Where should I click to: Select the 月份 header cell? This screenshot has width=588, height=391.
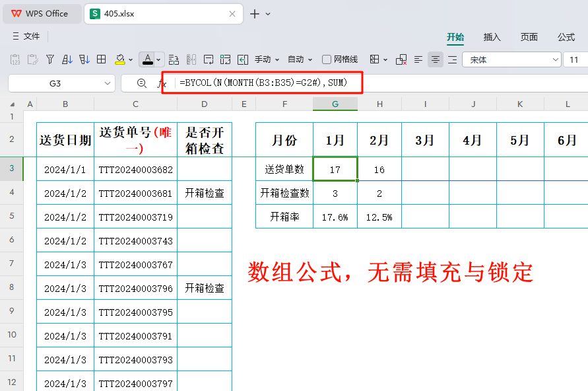click(x=284, y=139)
